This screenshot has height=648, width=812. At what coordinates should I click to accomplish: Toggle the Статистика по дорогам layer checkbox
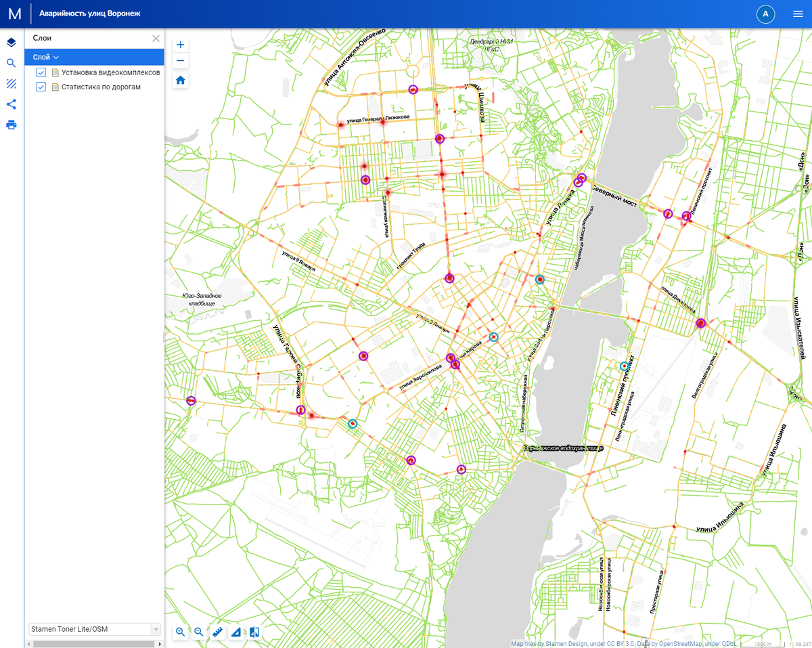[x=41, y=87]
